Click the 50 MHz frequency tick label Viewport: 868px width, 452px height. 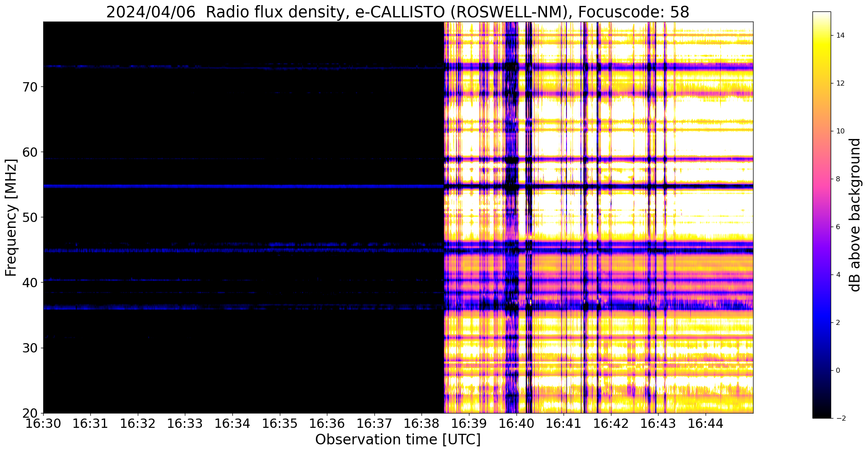click(30, 217)
